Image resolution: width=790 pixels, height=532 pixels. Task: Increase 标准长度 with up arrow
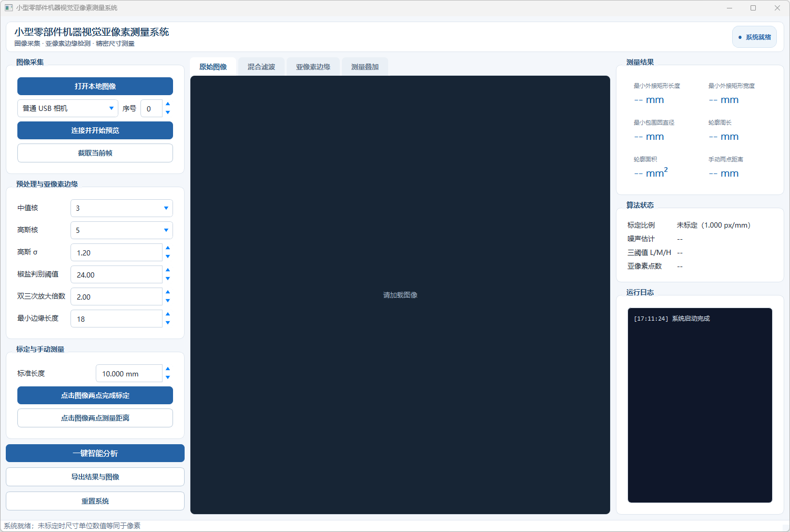coord(168,369)
